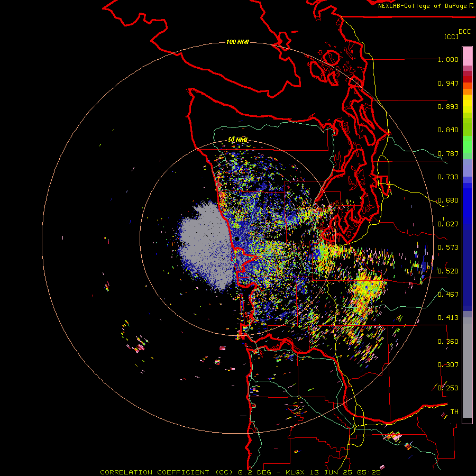Click the 0.467 legend value
This screenshot has width=476, height=476.
[x=448, y=295]
